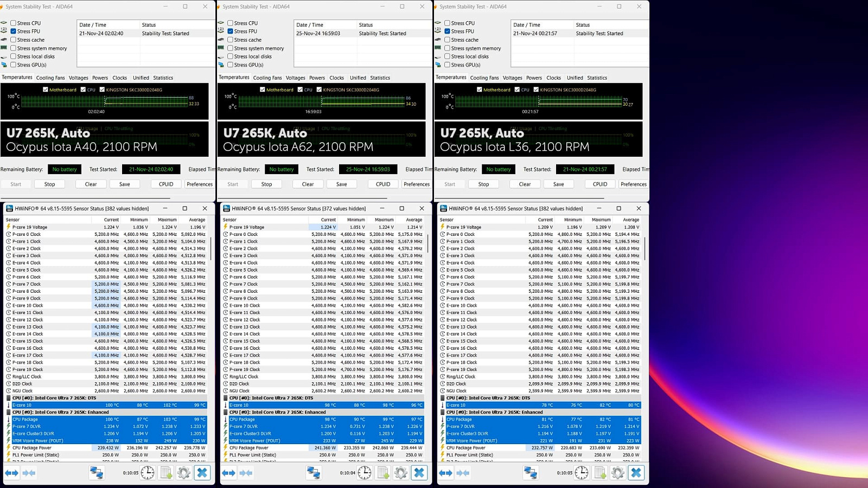Click expand-columns arrows icon in left HWiNFO window
Viewport: 868px width, 488px height.
tap(11, 473)
